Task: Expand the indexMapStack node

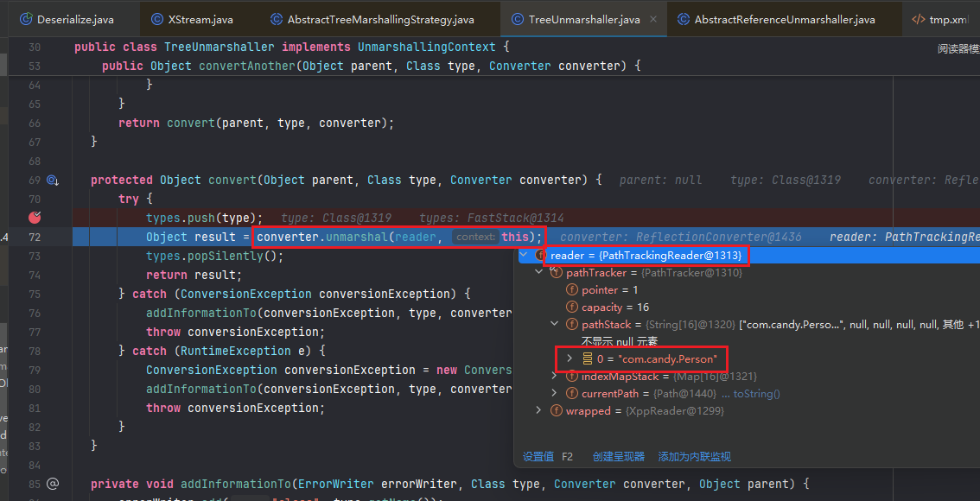Action: [x=554, y=376]
